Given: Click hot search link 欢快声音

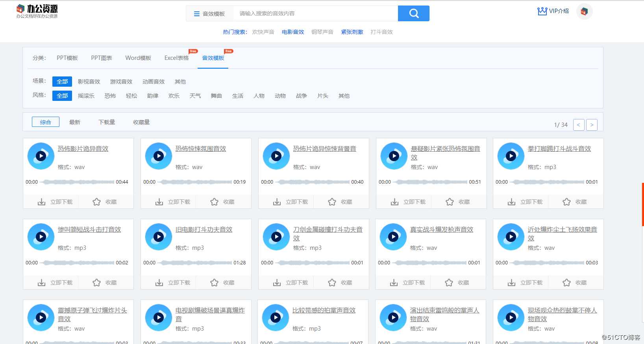Looking at the screenshot, I should [x=263, y=32].
